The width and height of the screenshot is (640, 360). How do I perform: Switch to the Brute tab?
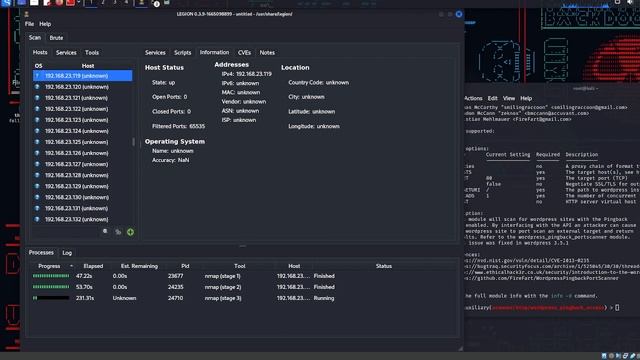coord(56,38)
